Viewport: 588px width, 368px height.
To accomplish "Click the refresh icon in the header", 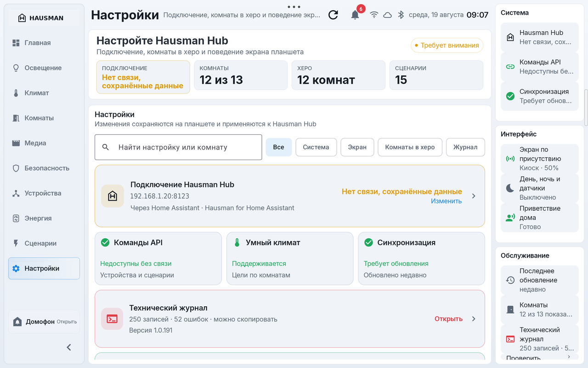I will pyautogui.click(x=333, y=15).
